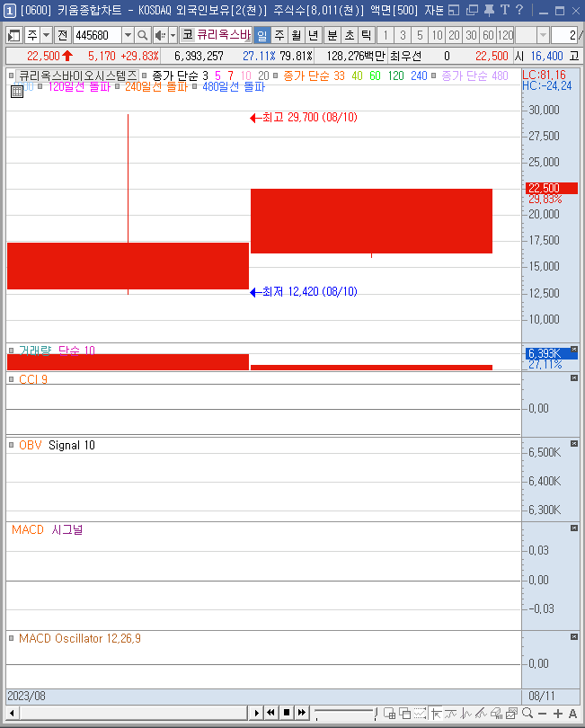Expand dropdown next to 주 button

pyautogui.click(x=47, y=35)
